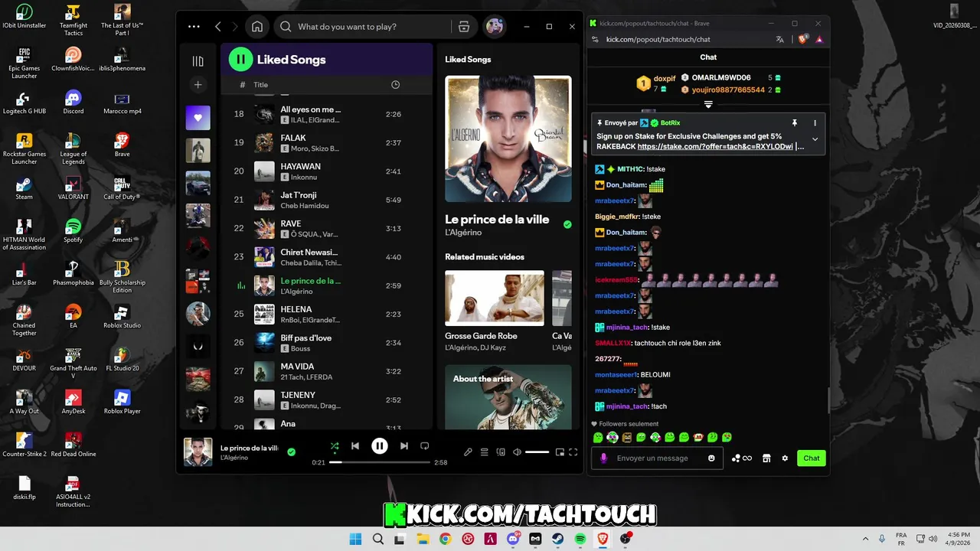Image resolution: width=980 pixels, height=551 pixels.
Task: Click microphone icon in Kick message box
Action: (x=603, y=458)
